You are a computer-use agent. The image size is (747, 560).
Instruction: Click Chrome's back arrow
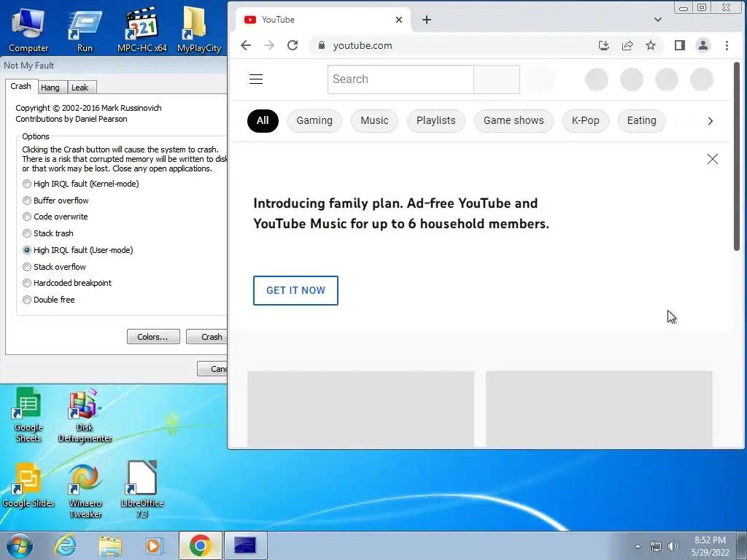point(246,45)
